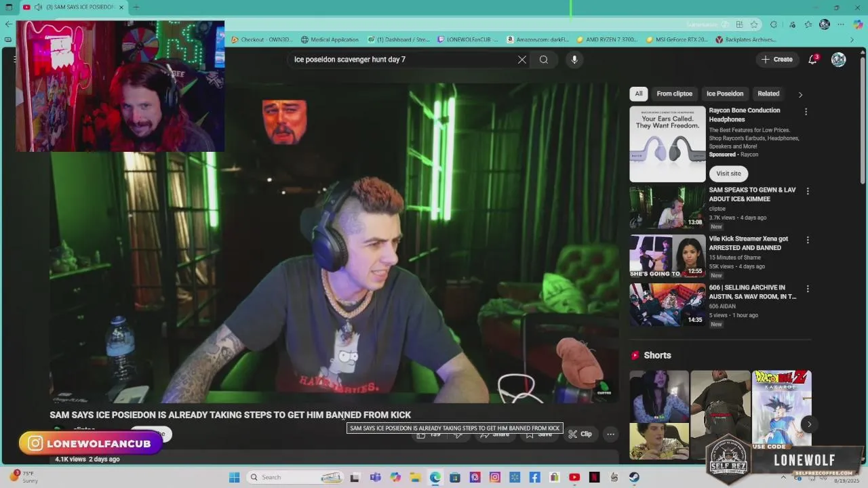Select the All filter chip

tap(638, 94)
